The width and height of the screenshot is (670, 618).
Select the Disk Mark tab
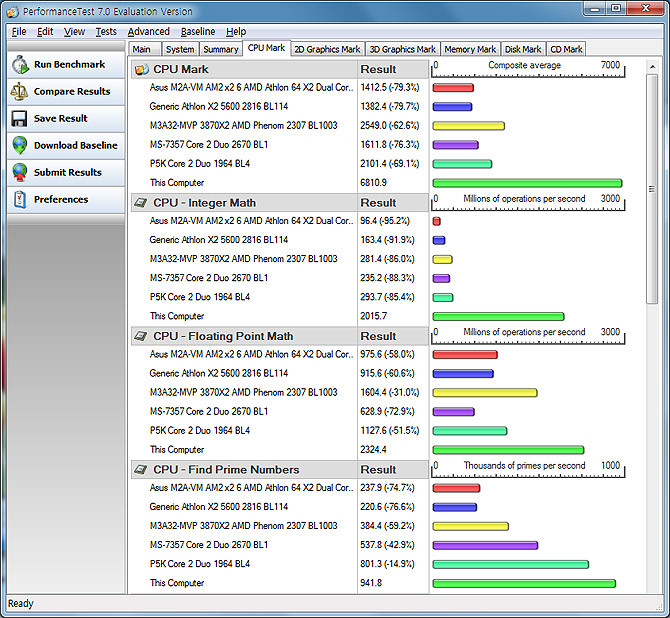523,49
